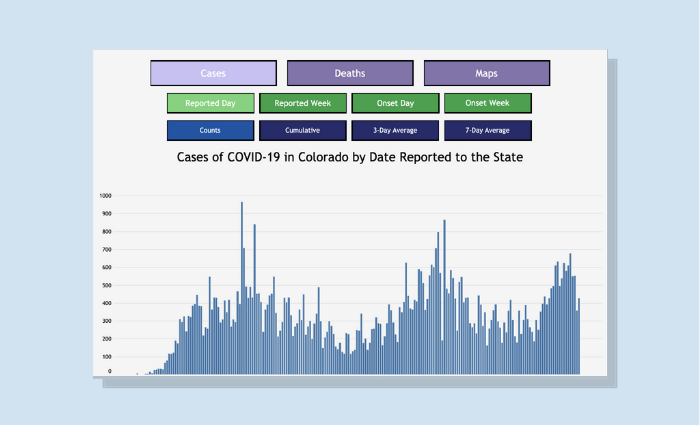Choose the Onset Day option
The height and width of the screenshot is (425, 700).
coord(395,103)
